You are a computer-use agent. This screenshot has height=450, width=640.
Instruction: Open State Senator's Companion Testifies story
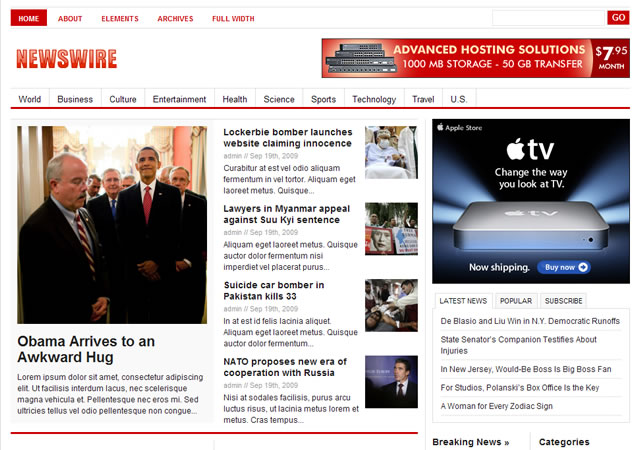coord(518,345)
